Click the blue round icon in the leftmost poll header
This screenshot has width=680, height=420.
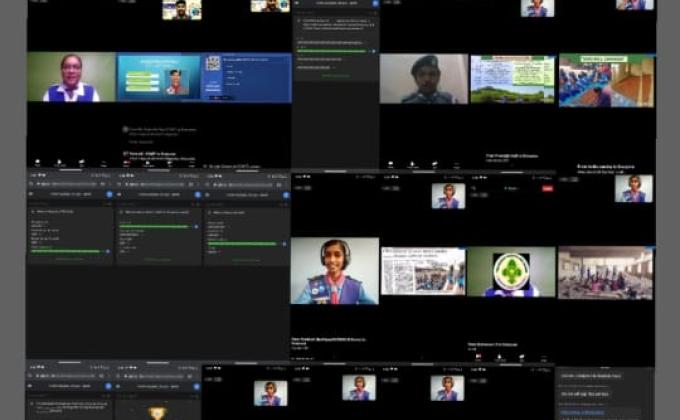pyautogui.click(x=109, y=194)
